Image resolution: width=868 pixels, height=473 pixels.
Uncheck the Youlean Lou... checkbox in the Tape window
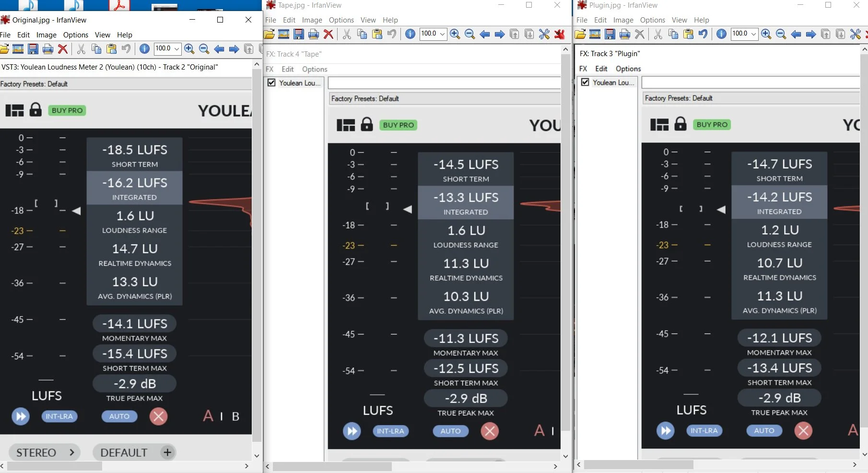pos(271,83)
